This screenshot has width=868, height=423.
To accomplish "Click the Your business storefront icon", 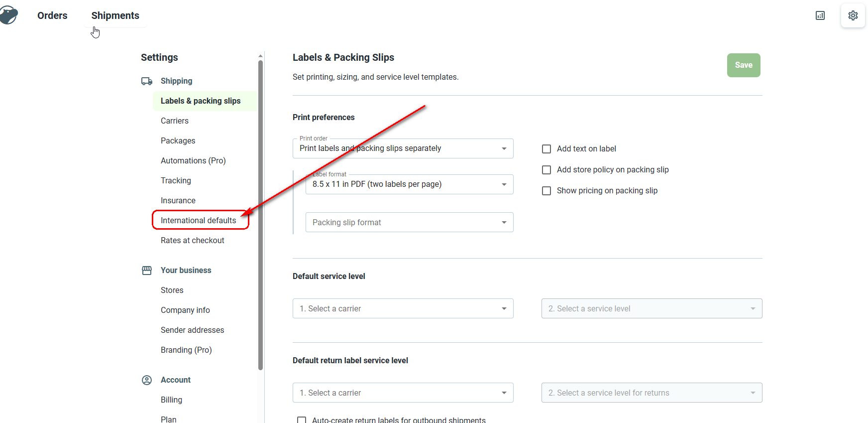I will (x=147, y=271).
